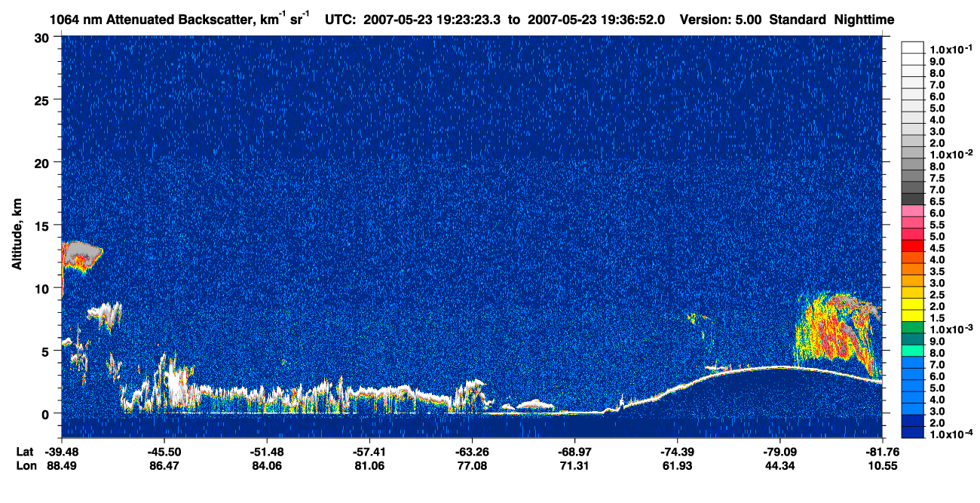Image resolution: width=980 pixels, height=503 pixels.
Task: Select the start time "2007-05-23 19:23:23.3"
Action: pos(432,19)
